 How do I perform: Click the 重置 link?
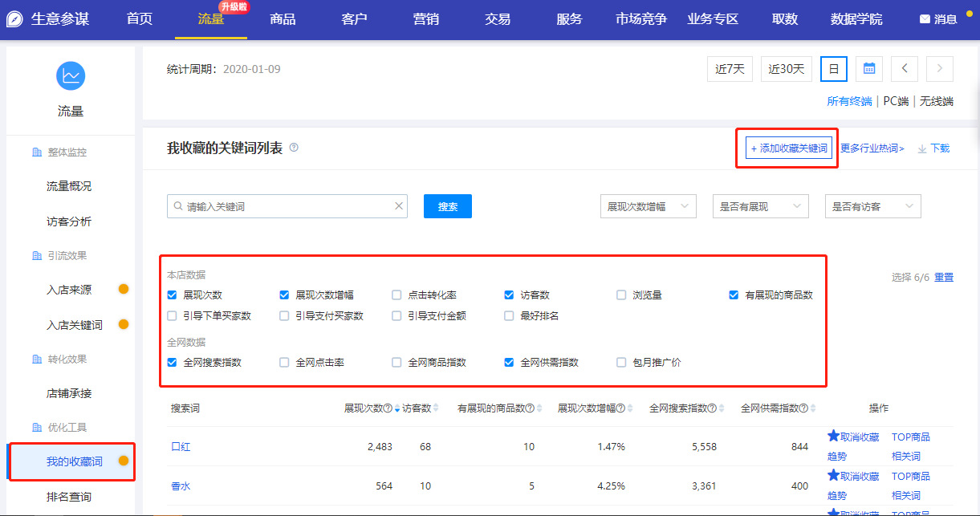[944, 277]
